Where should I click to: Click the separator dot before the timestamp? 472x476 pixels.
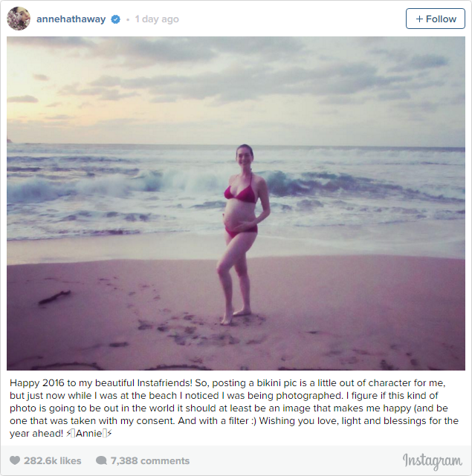point(128,20)
